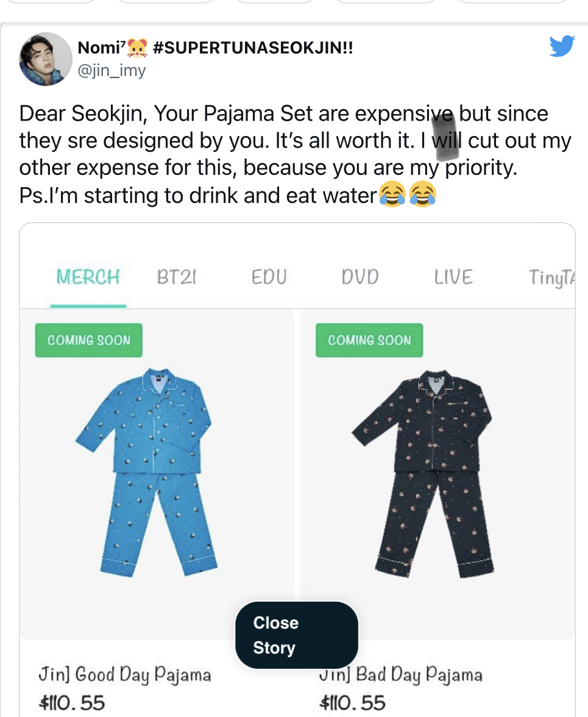Screen dimensions: 588x717
Task: Open the @jin_imy handle
Action: tap(112, 71)
